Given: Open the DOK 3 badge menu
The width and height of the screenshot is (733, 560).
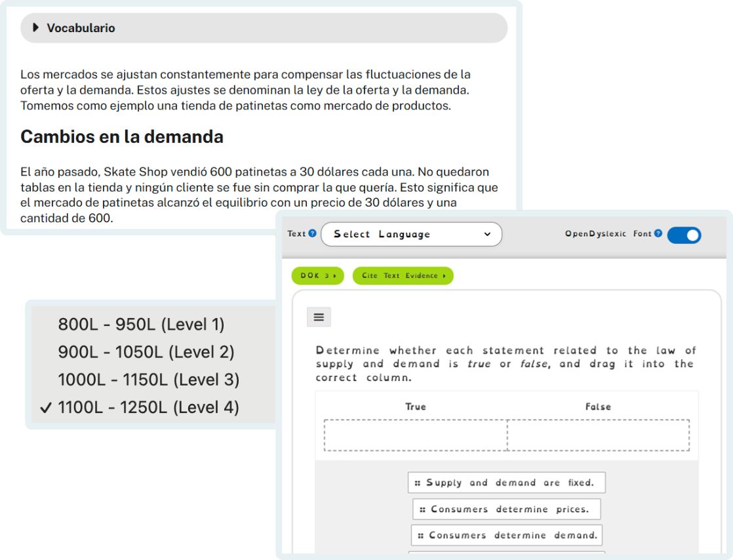Looking at the screenshot, I should 317,275.
